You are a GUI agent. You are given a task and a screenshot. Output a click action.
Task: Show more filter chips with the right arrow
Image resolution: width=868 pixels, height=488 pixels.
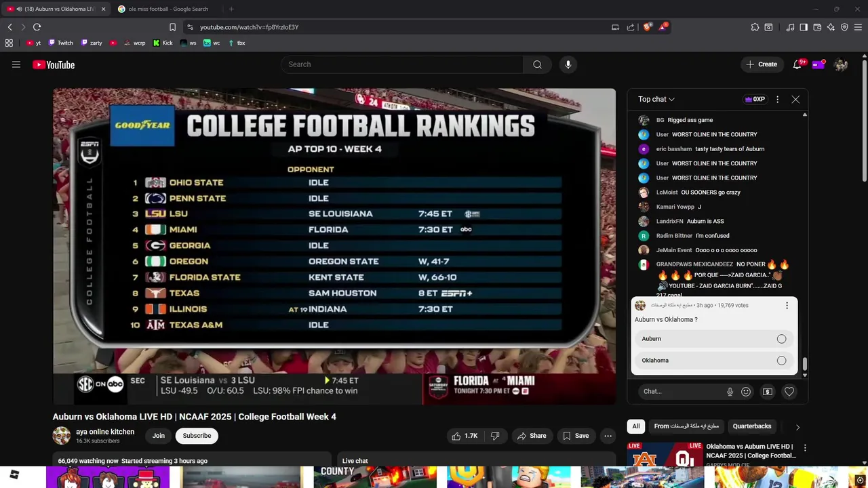pyautogui.click(x=797, y=427)
